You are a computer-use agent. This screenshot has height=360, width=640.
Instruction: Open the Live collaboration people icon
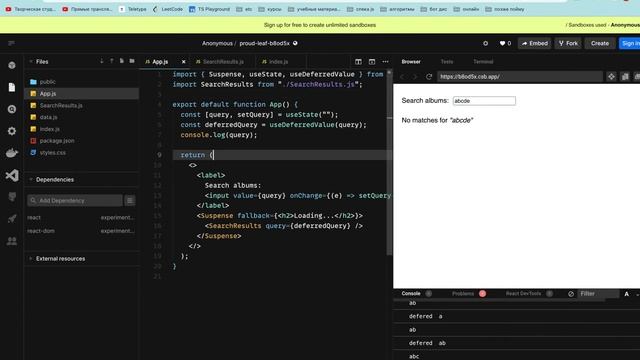tap(12, 241)
